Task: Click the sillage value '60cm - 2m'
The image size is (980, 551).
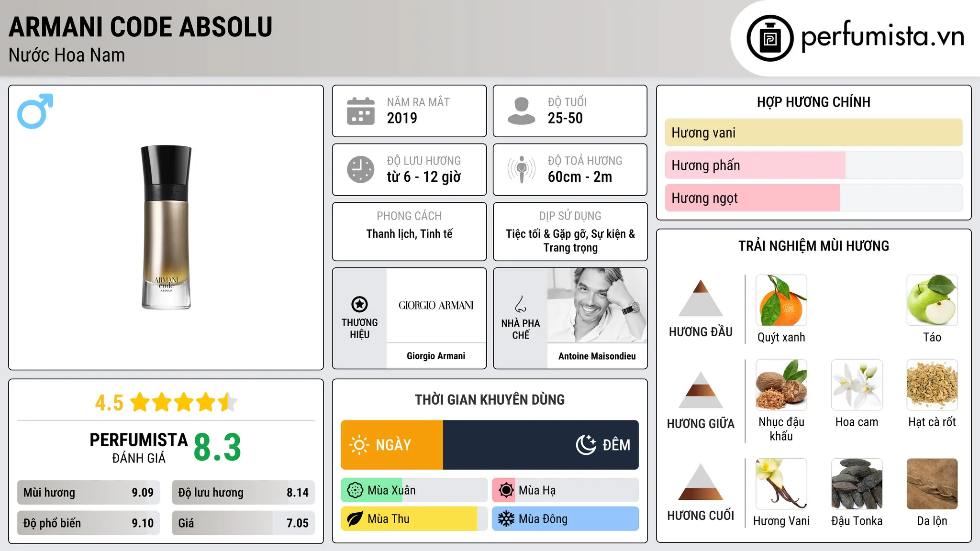Action: 580,177
